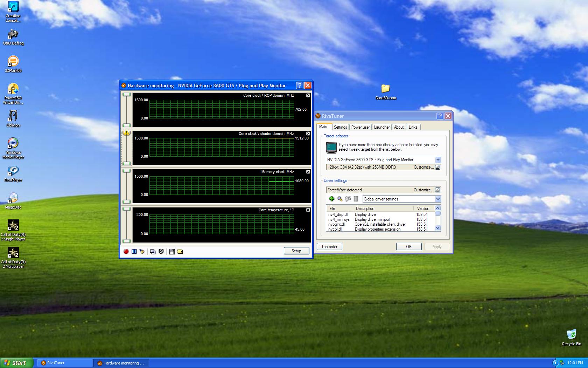Image resolution: width=588 pixels, height=368 pixels.
Task: Click bottom slider handle of Memory clock graph
Action: coord(127,202)
